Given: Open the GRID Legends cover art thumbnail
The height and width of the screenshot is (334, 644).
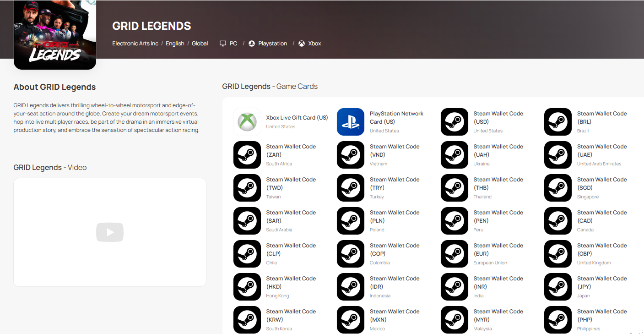Looking at the screenshot, I should pos(55,34).
